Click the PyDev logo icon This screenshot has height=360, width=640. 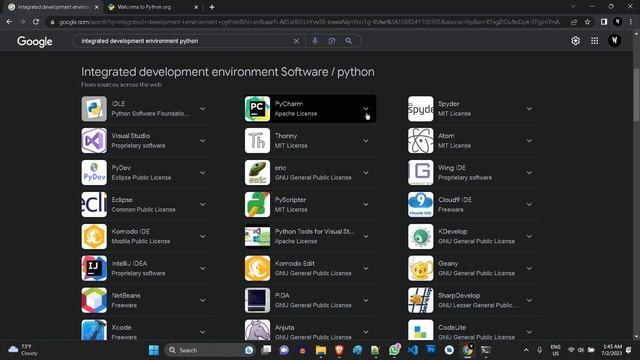(94, 173)
